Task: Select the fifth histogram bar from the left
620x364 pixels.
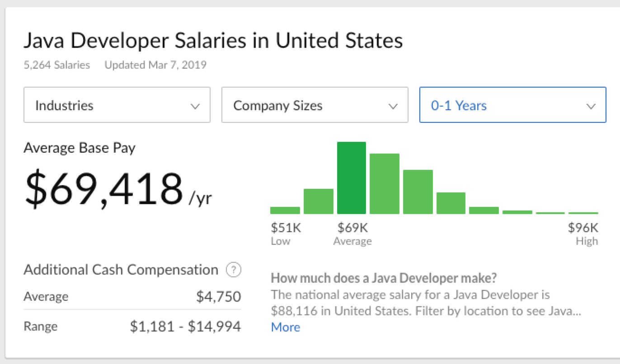Action: [418, 192]
